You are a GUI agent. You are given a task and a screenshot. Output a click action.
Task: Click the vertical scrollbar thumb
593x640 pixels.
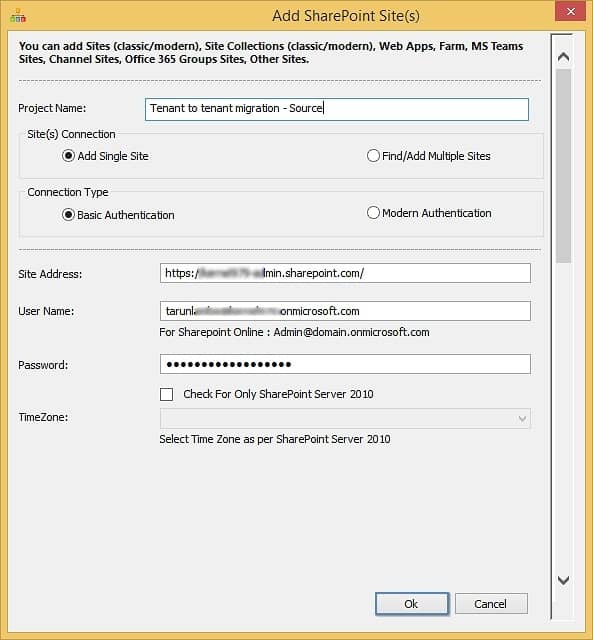(564, 166)
